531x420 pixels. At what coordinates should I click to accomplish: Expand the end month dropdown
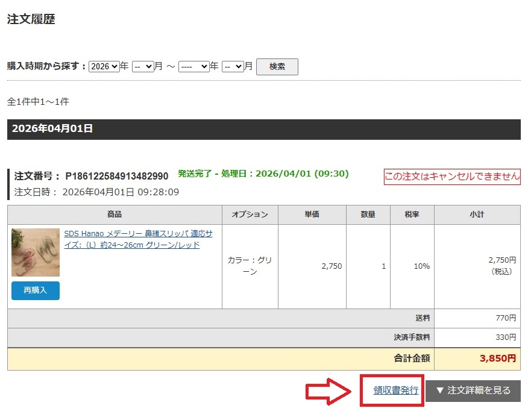point(233,66)
